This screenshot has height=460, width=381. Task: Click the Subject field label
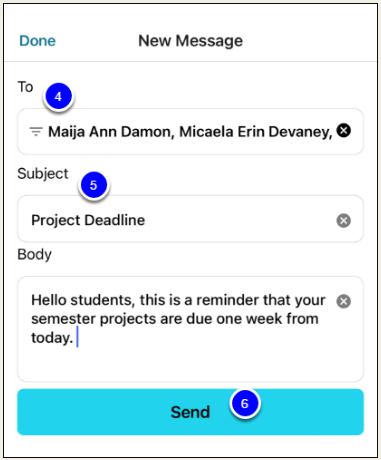[x=43, y=174]
